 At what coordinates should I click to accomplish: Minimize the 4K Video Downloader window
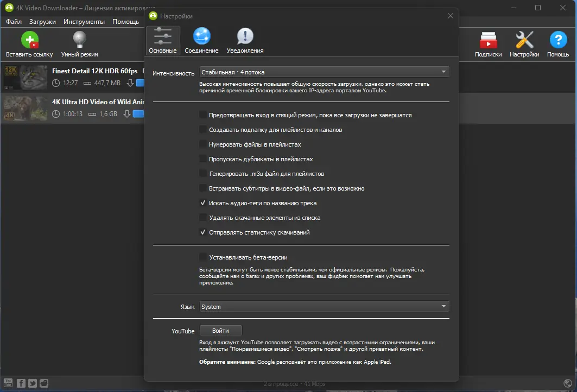pos(513,8)
